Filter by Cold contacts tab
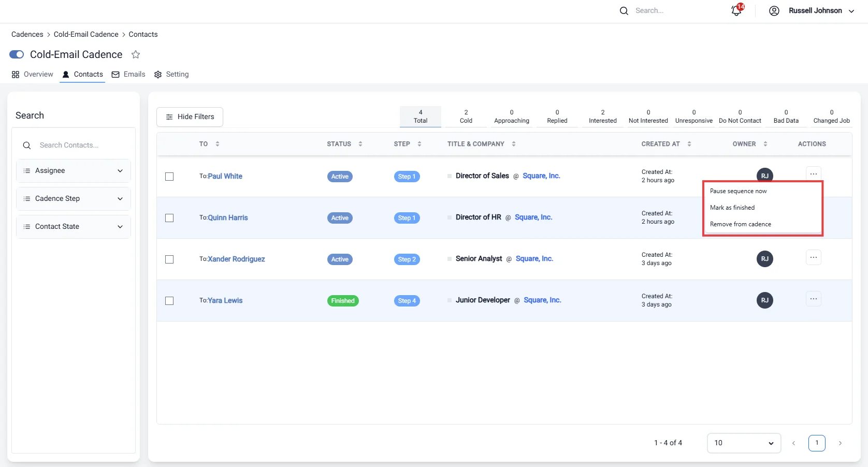The height and width of the screenshot is (467, 868). click(x=466, y=116)
